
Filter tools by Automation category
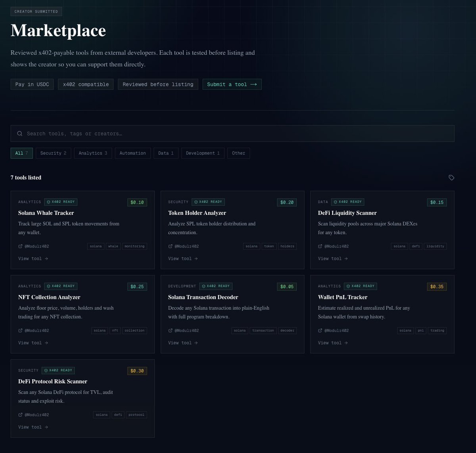[132, 153]
